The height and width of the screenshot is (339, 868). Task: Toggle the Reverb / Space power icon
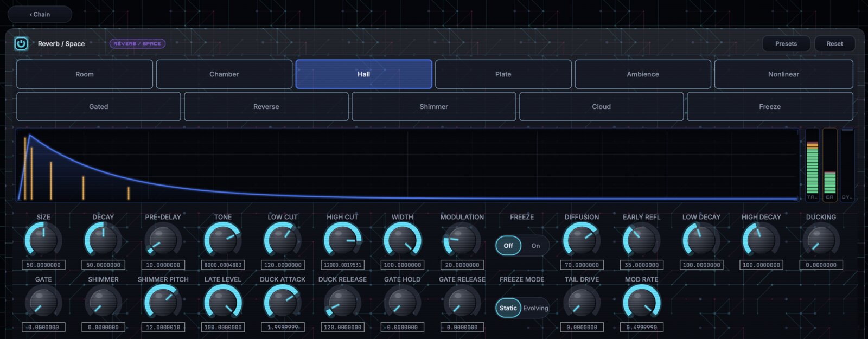(x=21, y=43)
